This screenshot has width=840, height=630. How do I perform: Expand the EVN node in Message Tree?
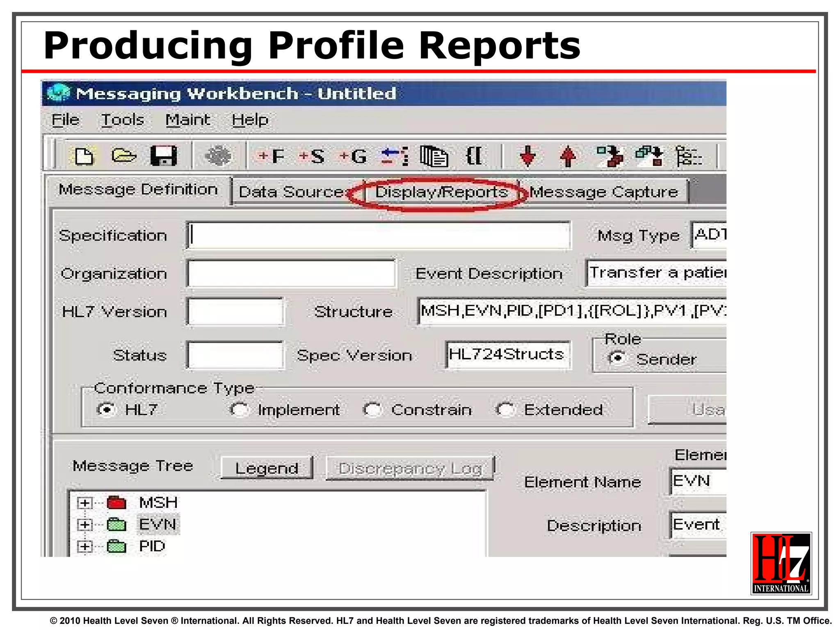pyautogui.click(x=84, y=525)
